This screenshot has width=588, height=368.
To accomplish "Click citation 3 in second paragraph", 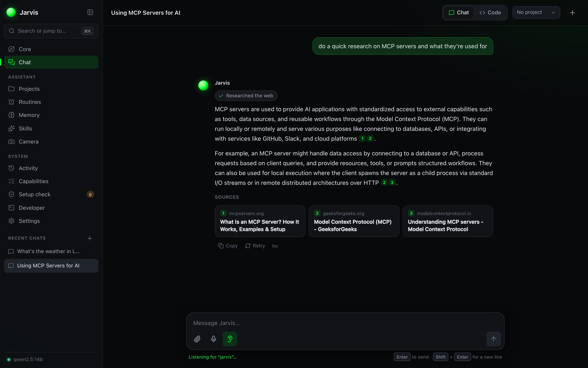I will coord(392,183).
